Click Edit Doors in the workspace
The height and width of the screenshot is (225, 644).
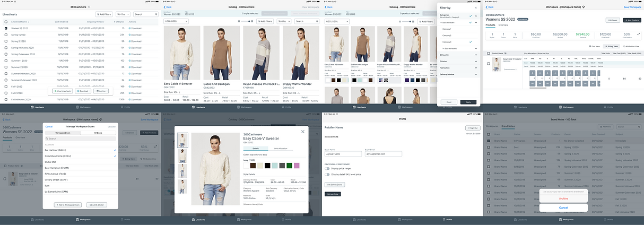[x=612, y=20]
